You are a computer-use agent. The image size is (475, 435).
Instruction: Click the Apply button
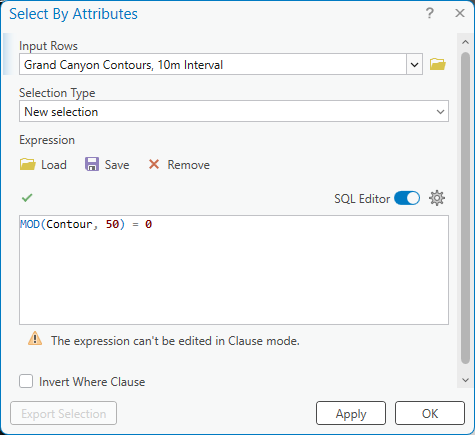click(x=351, y=413)
